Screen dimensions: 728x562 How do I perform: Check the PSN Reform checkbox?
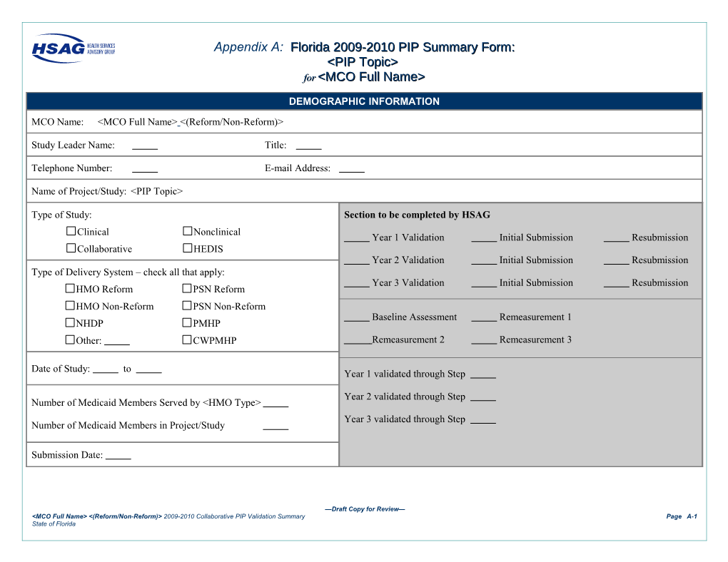click(x=187, y=288)
